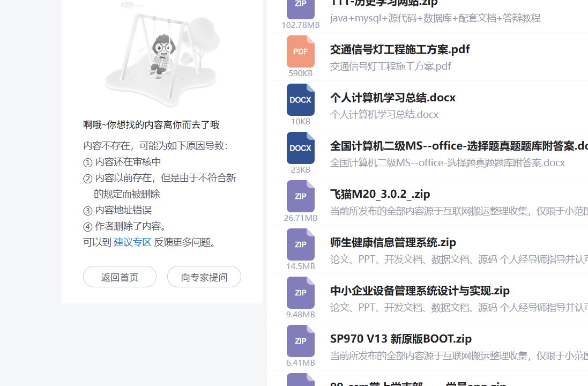Viewport: 588px width, 386px height.
Task: Click ZIP icon for 师生健康信息管理系统
Action: pyautogui.click(x=300, y=244)
